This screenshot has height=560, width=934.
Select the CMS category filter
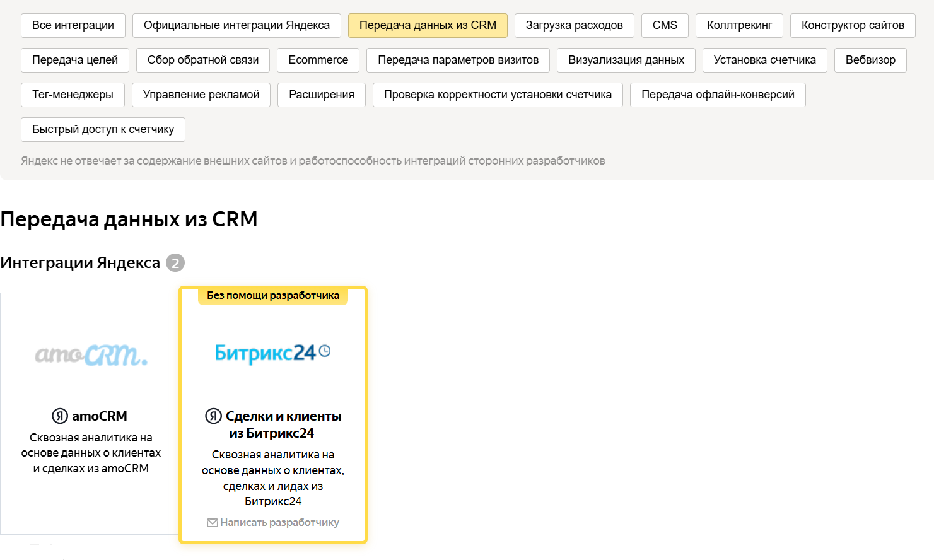665,25
